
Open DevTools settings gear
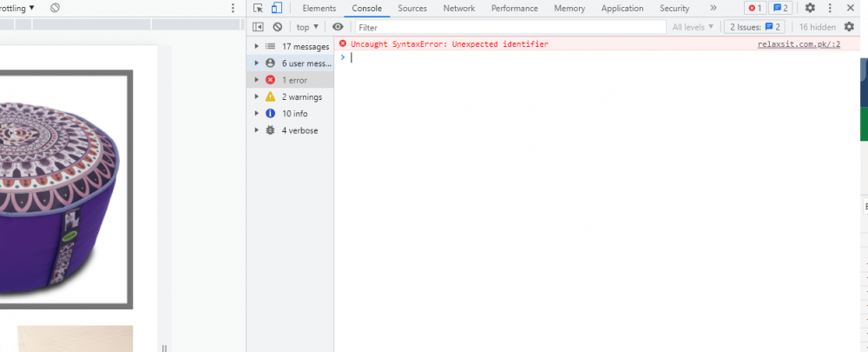click(810, 8)
